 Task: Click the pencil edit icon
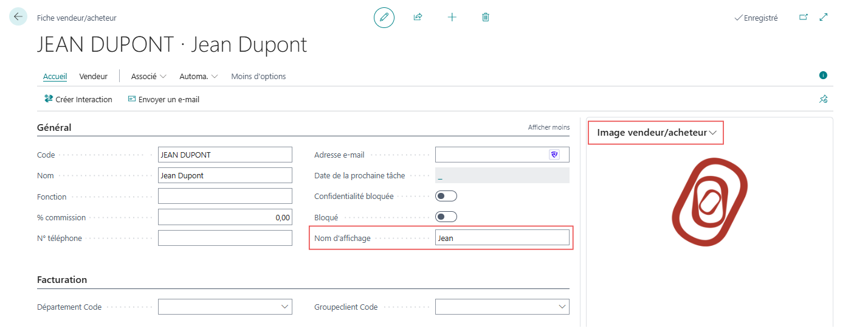pos(384,17)
